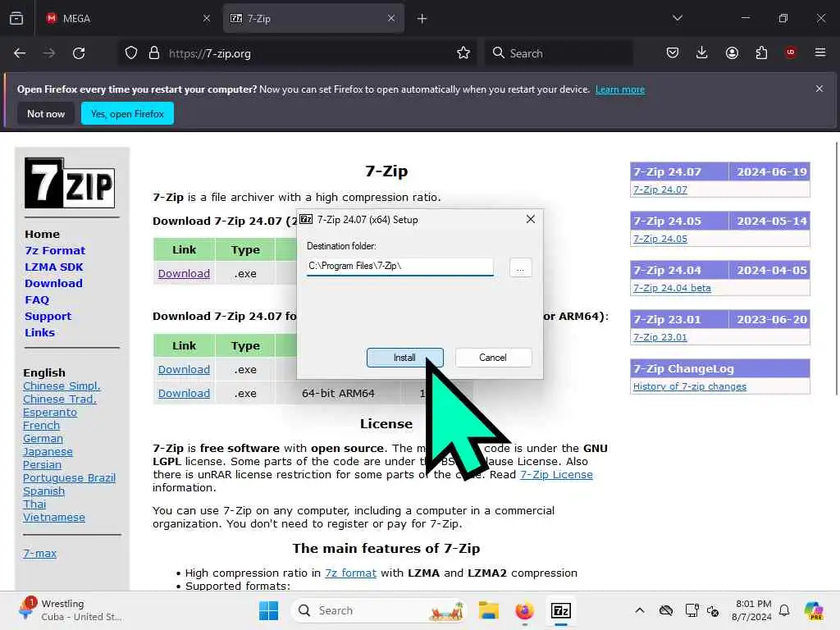Open the Firefox downloads panel
The image size is (840, 630).
point(702,52)
